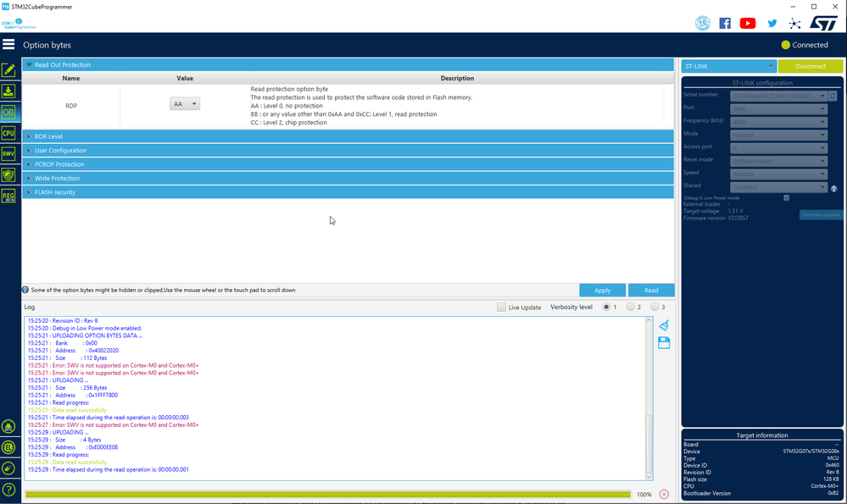Click the ST community network icon
The height and width of the screenshot is (504, 847).
[x=794, y=23]
